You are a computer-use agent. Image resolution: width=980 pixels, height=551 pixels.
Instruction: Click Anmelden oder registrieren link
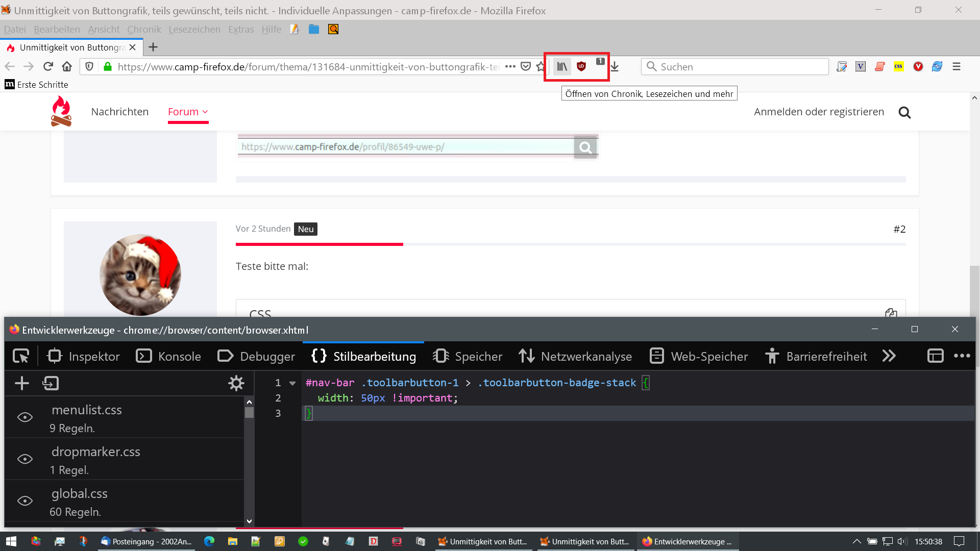[819, 112]
